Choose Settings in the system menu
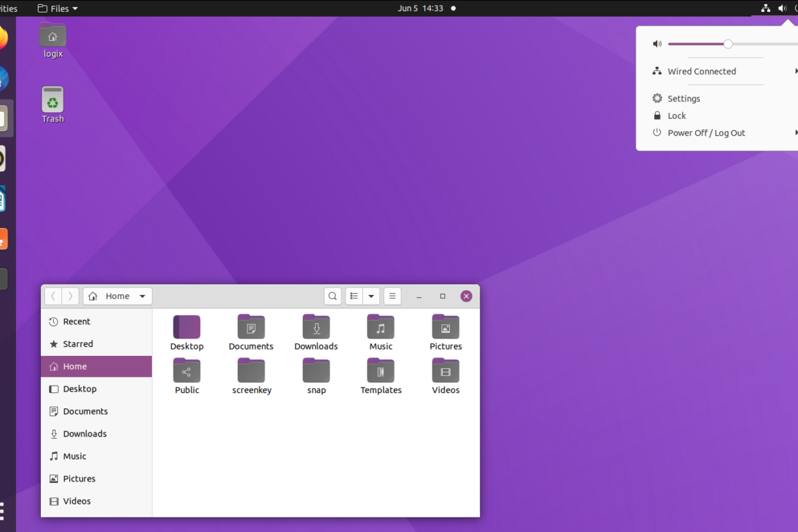 (x=683, y=99)
